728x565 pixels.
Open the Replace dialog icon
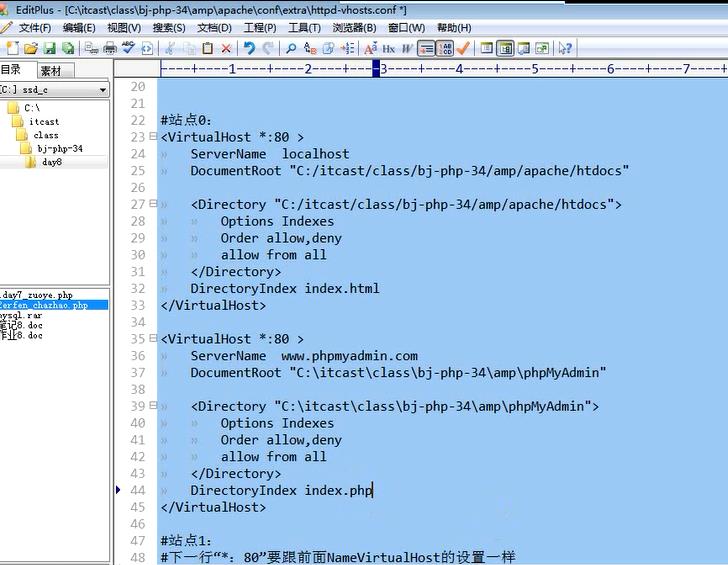(x=310, y=48)
